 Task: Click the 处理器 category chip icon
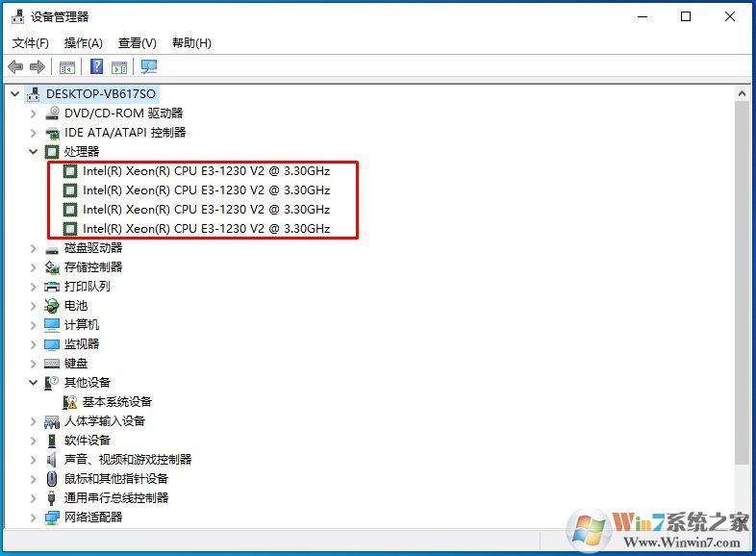coord(52,152)
